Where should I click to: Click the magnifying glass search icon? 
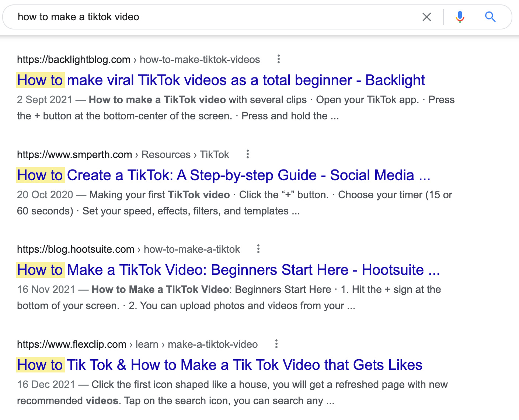click(x=490, y=17)
